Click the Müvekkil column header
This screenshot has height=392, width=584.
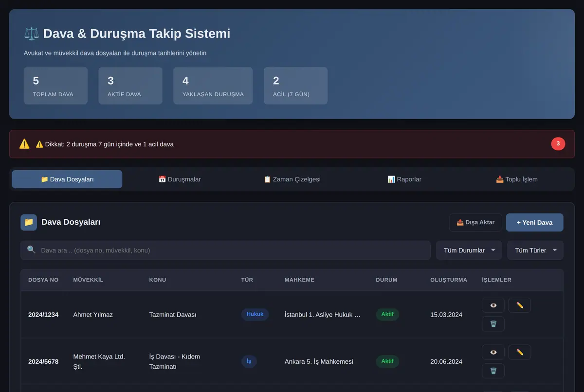tap(88, 280)
